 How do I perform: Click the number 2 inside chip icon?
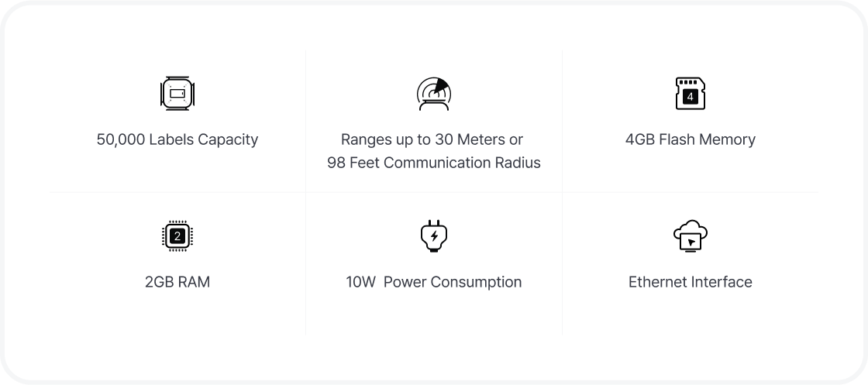(x=177, y=236)
